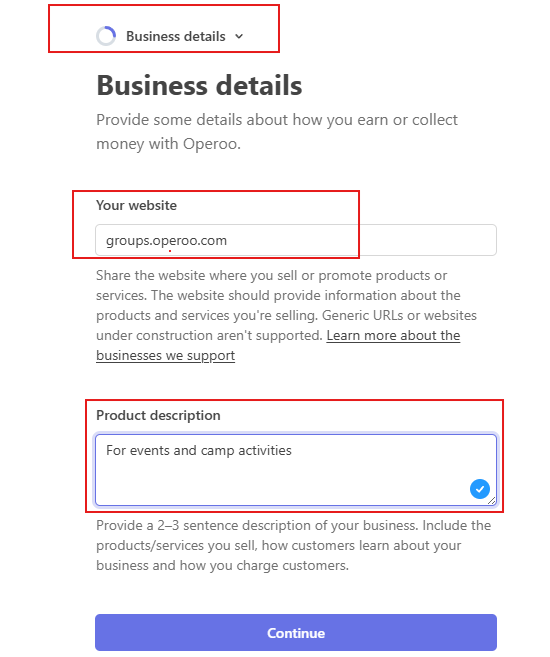Follow the businesses we support link text
The height and width of the screenshot is (657, 550).
[x=165, y=356]
